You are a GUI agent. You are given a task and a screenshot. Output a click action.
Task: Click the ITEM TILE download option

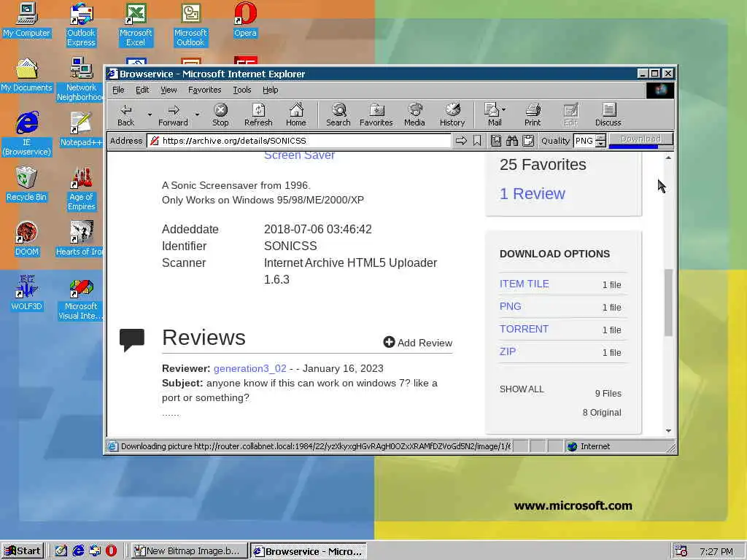(524, 284)
